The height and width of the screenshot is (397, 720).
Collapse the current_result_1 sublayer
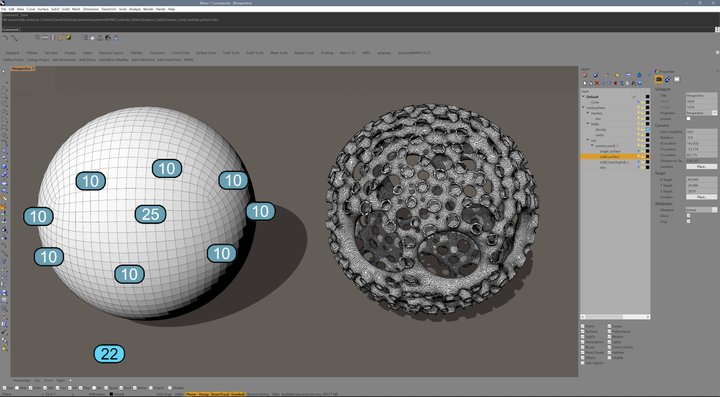[x=592, y=145]
